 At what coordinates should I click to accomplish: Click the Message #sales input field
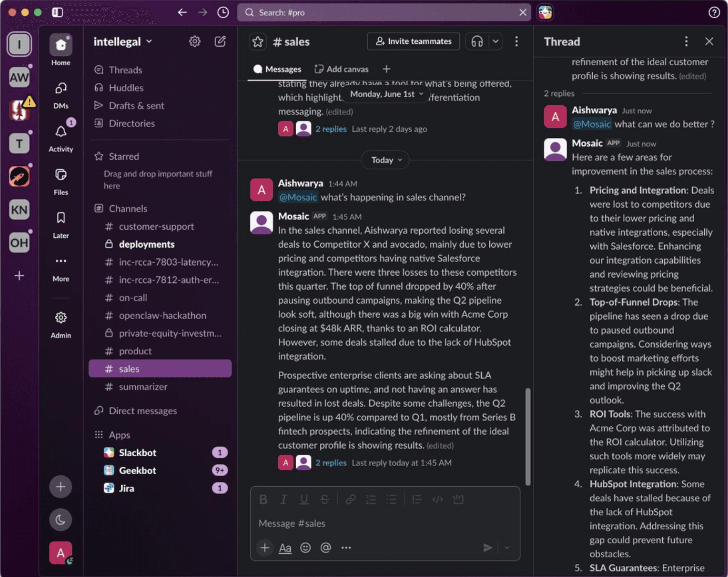point(385,523)
